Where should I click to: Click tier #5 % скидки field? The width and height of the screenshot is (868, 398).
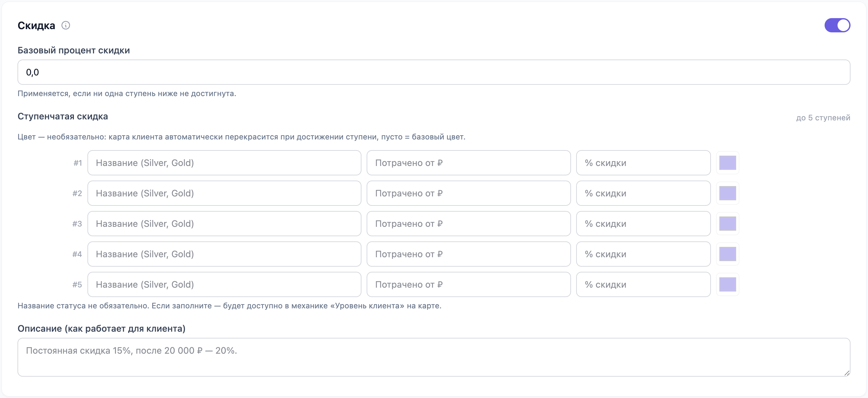(643, 284)
